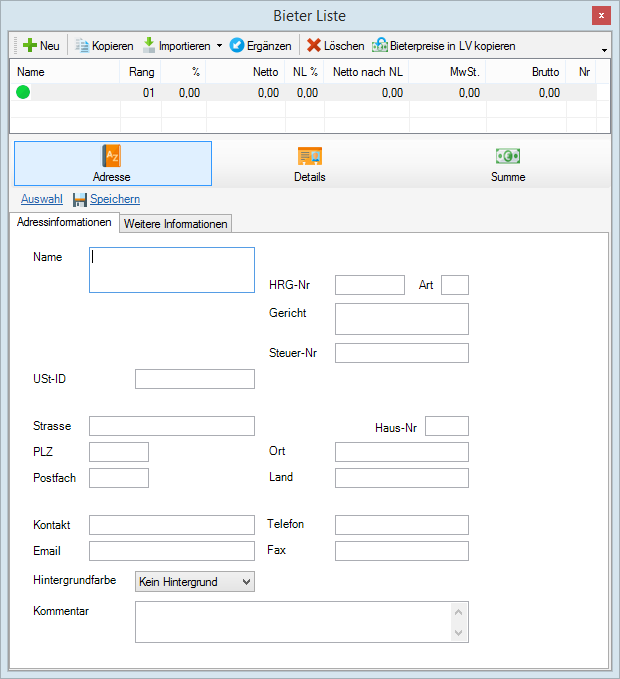Click the Netto column header
The image size is (620, 679).
coord(245,72)
